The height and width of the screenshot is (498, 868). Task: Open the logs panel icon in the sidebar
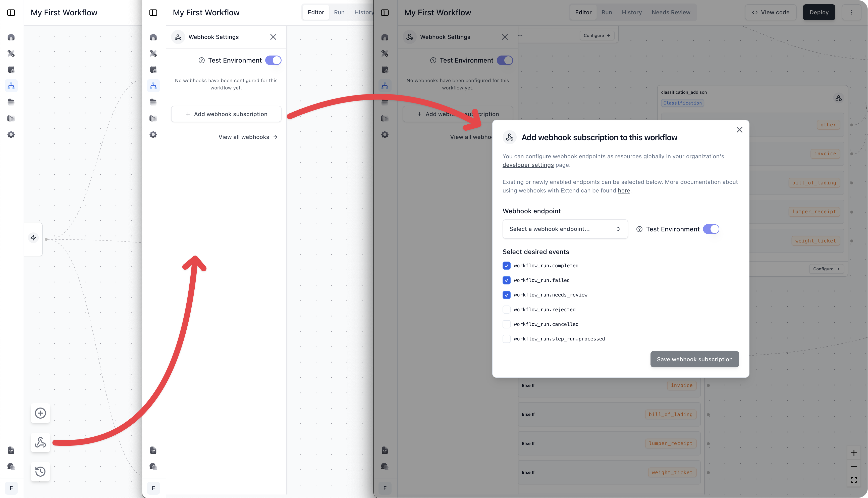click(x=11, y=118)
